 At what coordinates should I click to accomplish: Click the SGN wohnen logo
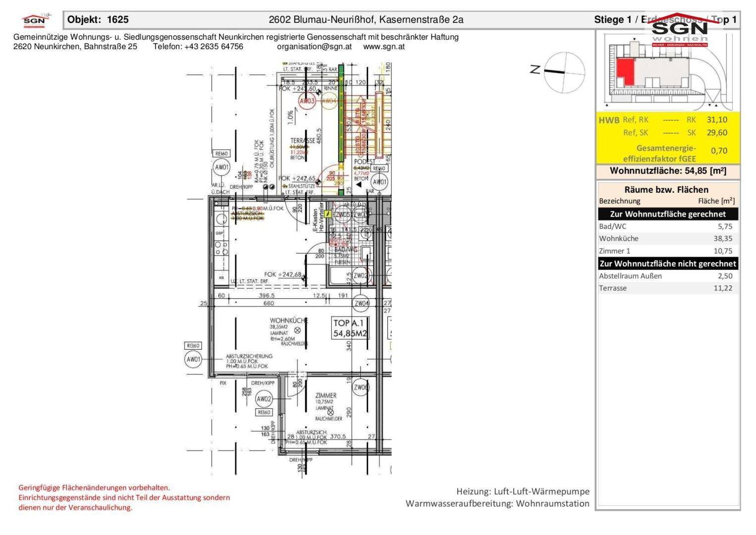click(x=680, y=30)
